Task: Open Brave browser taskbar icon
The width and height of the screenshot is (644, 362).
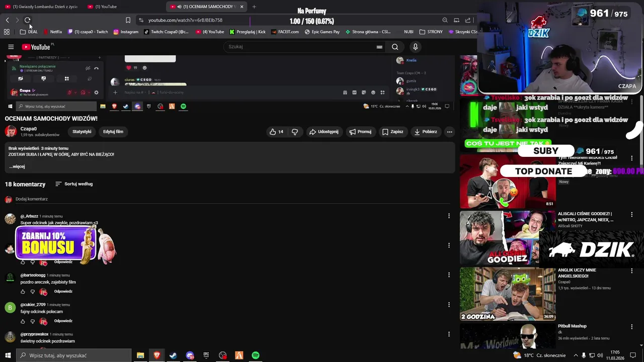Action: click(157, 355)
